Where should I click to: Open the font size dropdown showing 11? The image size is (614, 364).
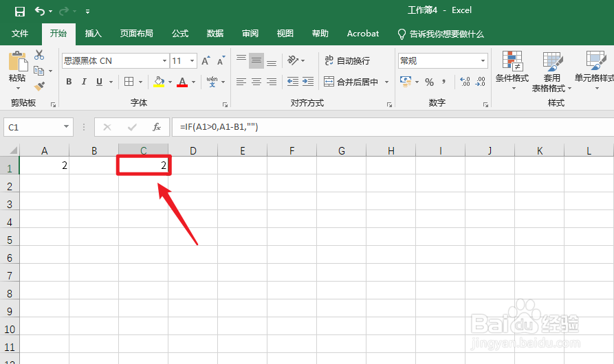point(192,61)
